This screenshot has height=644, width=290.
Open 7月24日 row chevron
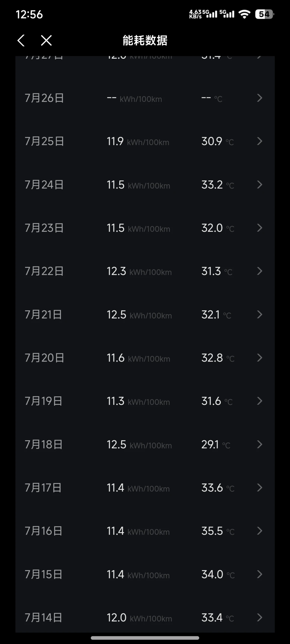[259, 185]
